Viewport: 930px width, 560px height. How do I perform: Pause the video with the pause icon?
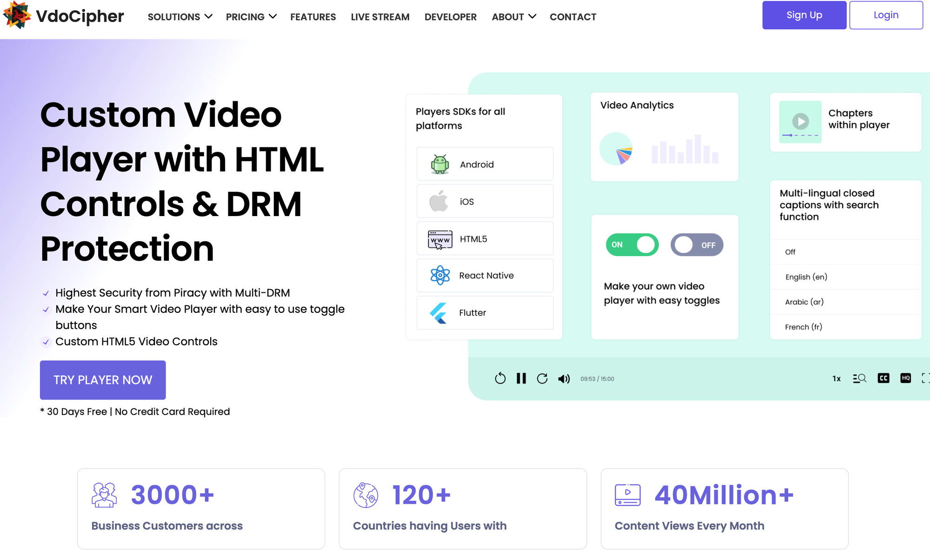point(521,378)
